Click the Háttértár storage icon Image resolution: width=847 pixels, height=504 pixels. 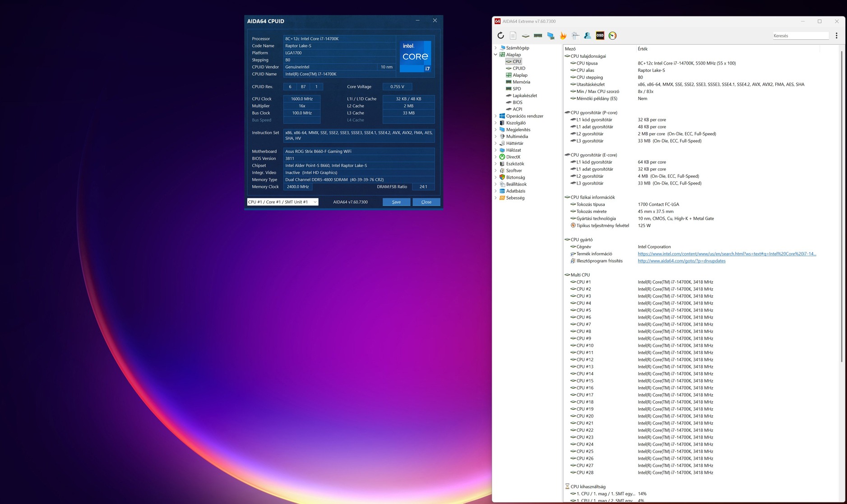tap(502, 143)
